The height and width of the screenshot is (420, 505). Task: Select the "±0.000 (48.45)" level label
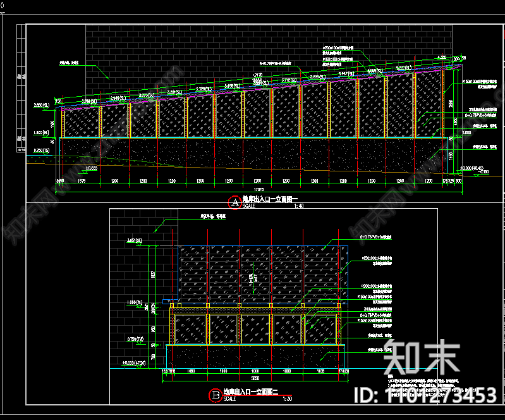[472, 168]
